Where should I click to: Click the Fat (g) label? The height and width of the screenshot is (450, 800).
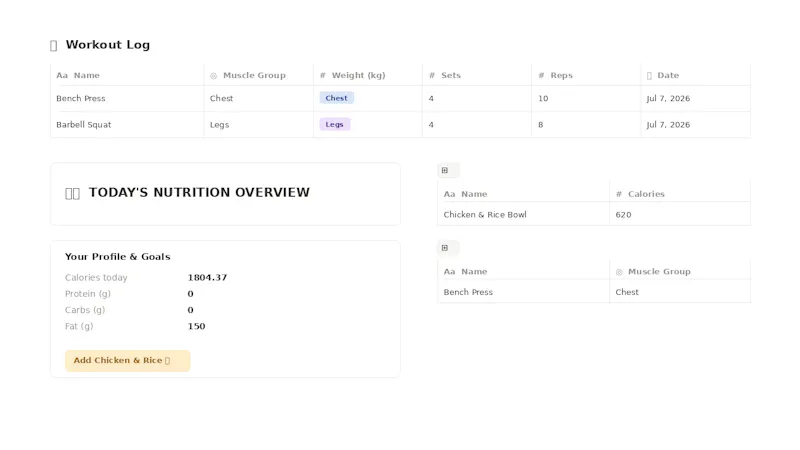coord(79,327)
